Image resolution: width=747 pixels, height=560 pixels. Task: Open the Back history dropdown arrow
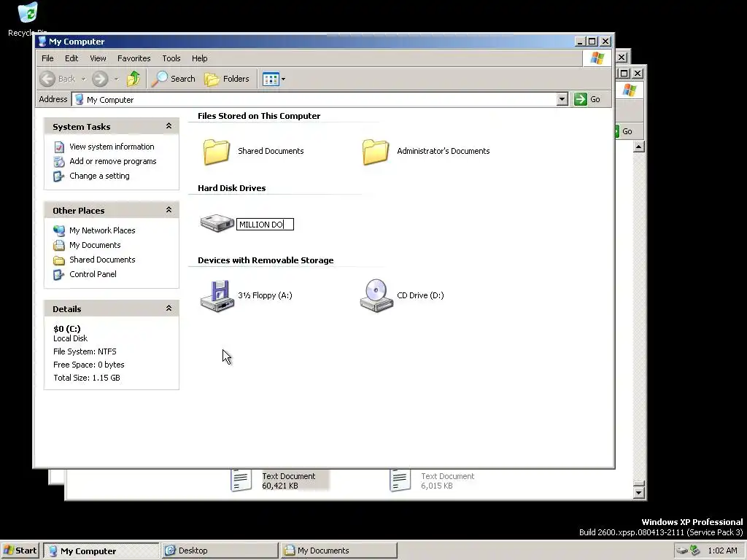(83, 79)
